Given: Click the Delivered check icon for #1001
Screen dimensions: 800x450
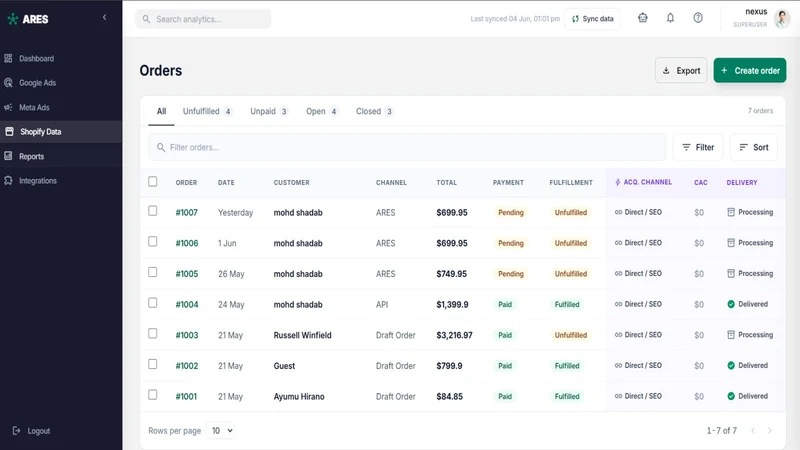Looking at the screenshot, I should 731,396.
